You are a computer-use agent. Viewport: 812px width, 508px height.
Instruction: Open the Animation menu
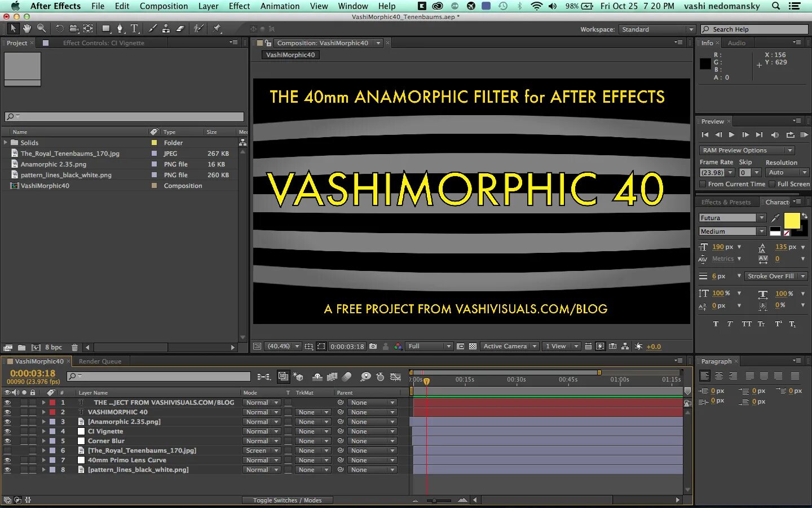point(280,6)
